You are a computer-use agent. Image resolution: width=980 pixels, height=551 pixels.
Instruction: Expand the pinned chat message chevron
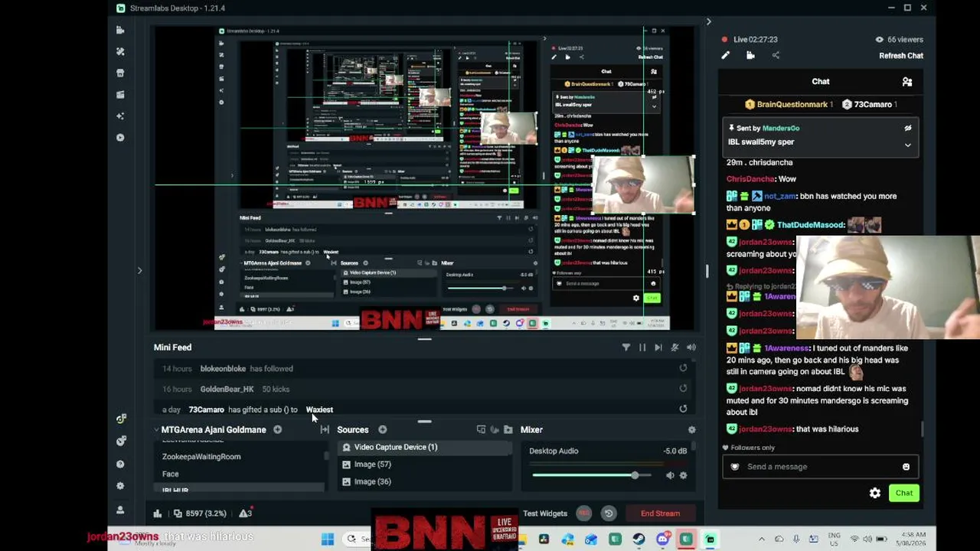[x=908, y=145]
